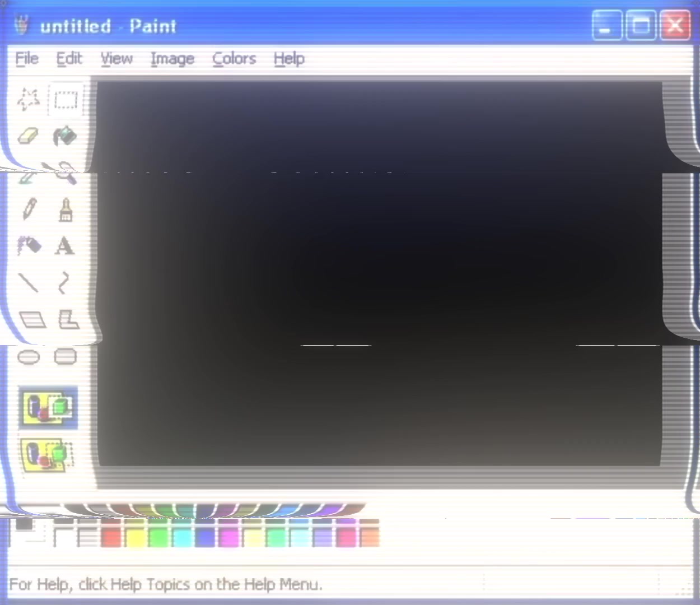Choose the light green color swatch
The image size is (700, 605).
pos(276,537)
